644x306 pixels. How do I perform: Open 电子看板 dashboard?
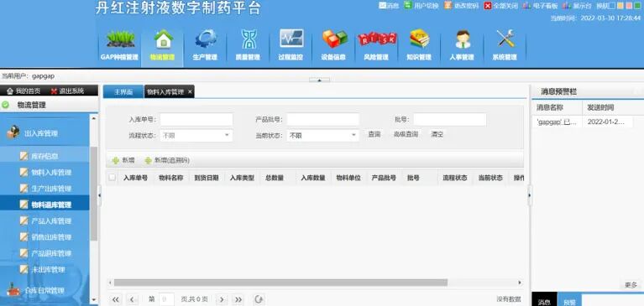pos(540,6)
